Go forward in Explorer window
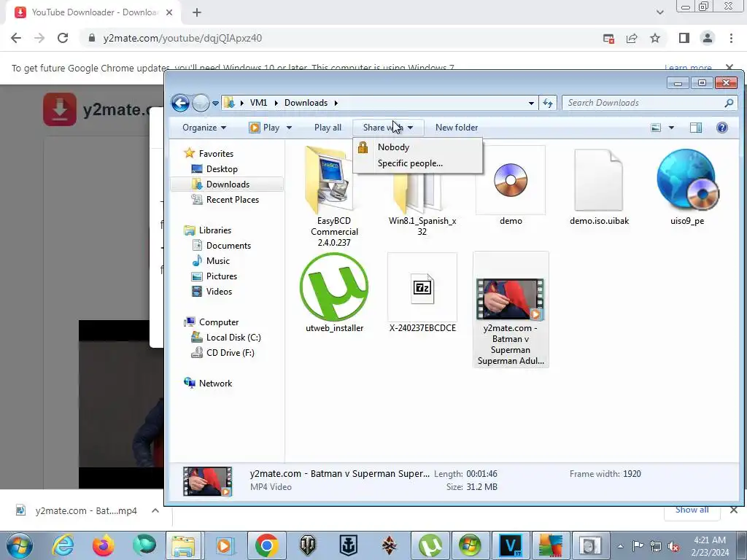This screenshot has height=560, width=747. point(201,103)
